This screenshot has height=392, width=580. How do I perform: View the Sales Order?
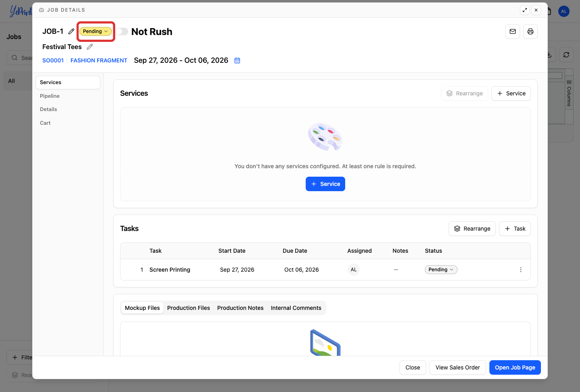click(x=458, y=367)
